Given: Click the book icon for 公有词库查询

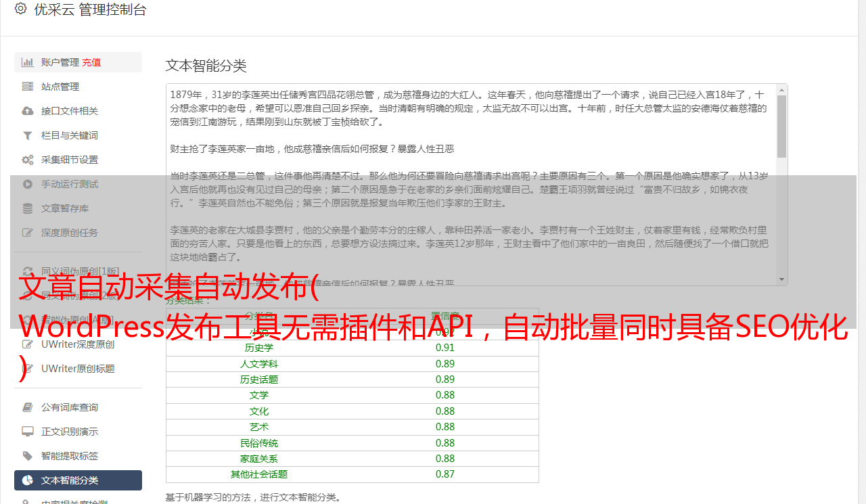Looking at the screenshot, I should click(x=27, y=407).
